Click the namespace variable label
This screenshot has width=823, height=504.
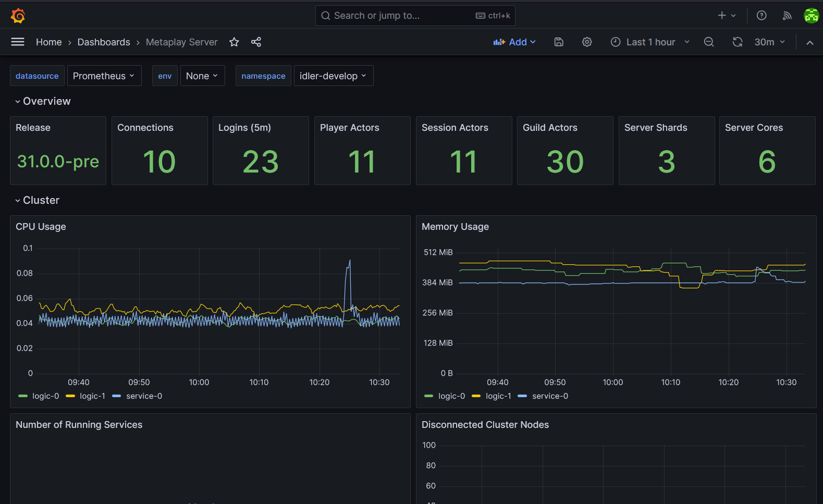pyautogui.click(x=263, y=76)
